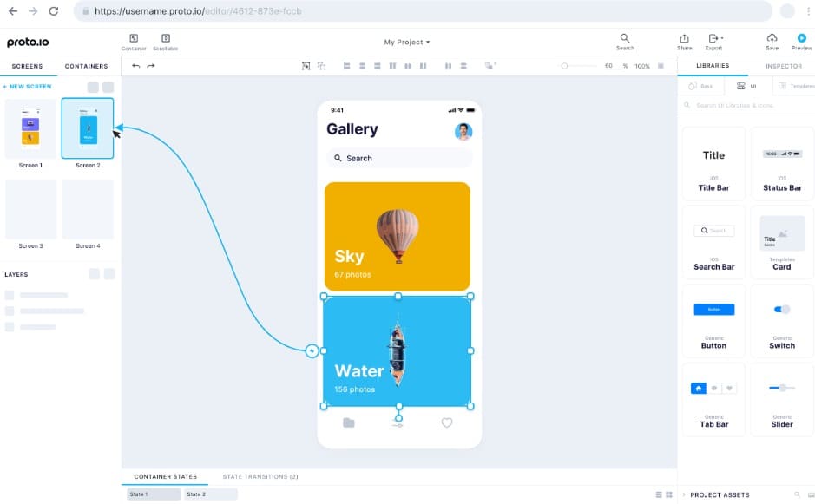Click the New Screen button
Image resolution: width=815 pixels, height=504 pixels.
(x=27, y=87)
